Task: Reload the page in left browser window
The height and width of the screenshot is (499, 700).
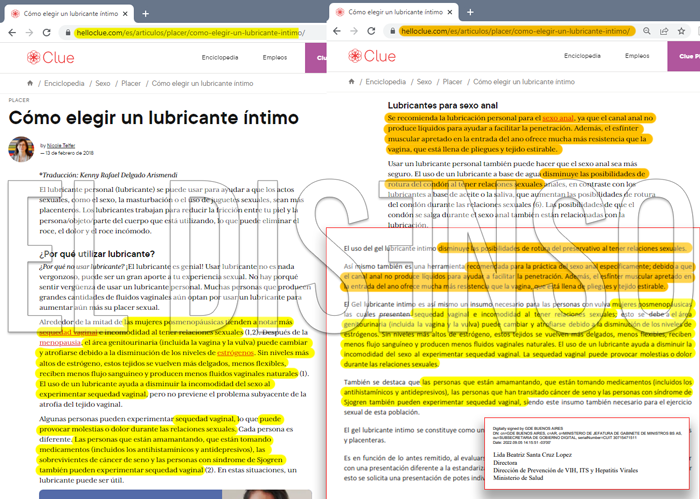Action: coord(46,33)
